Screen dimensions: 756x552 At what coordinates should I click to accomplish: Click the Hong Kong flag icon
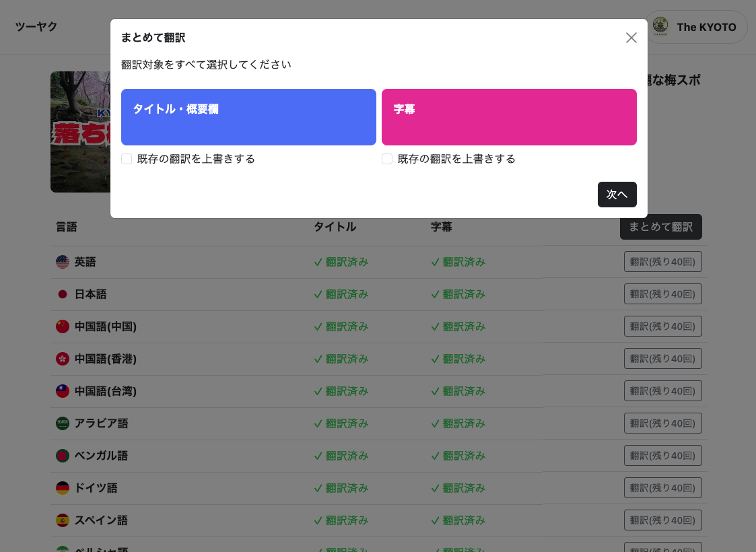pos(63,359)
